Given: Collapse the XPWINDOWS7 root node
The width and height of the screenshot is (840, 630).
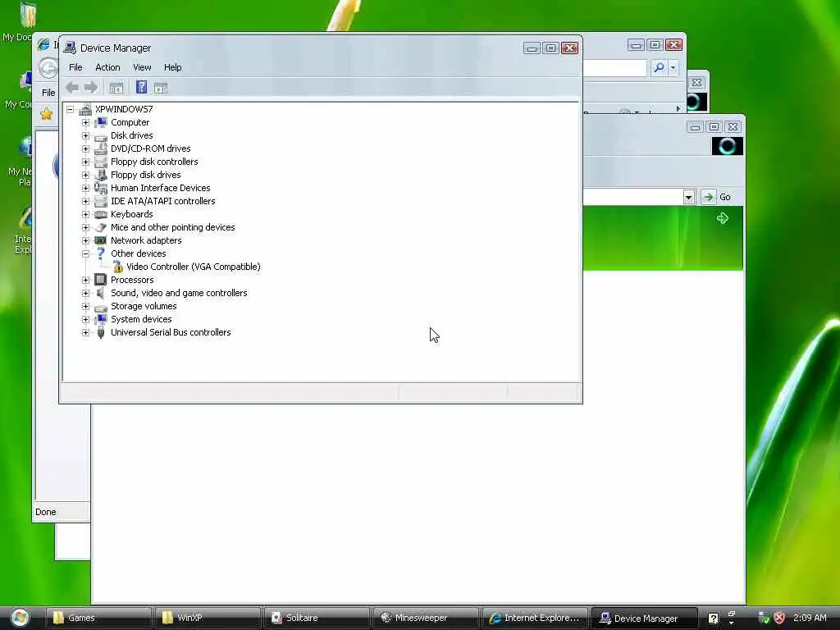Looking at the screenshot, I should click(x=71, y=109).
